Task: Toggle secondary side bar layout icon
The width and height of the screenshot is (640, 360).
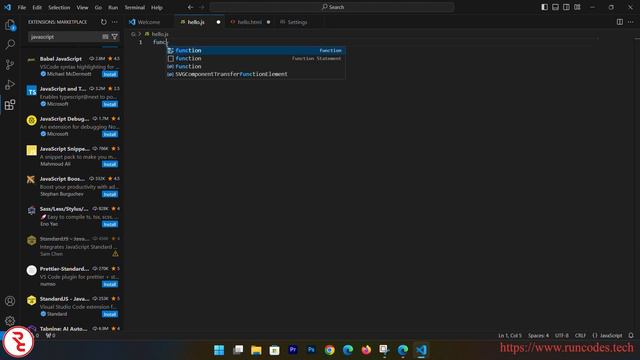Action: (566, 7)
